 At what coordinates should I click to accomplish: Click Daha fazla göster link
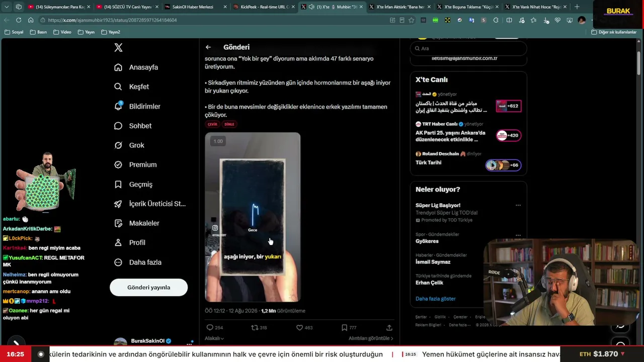(435, 299)
